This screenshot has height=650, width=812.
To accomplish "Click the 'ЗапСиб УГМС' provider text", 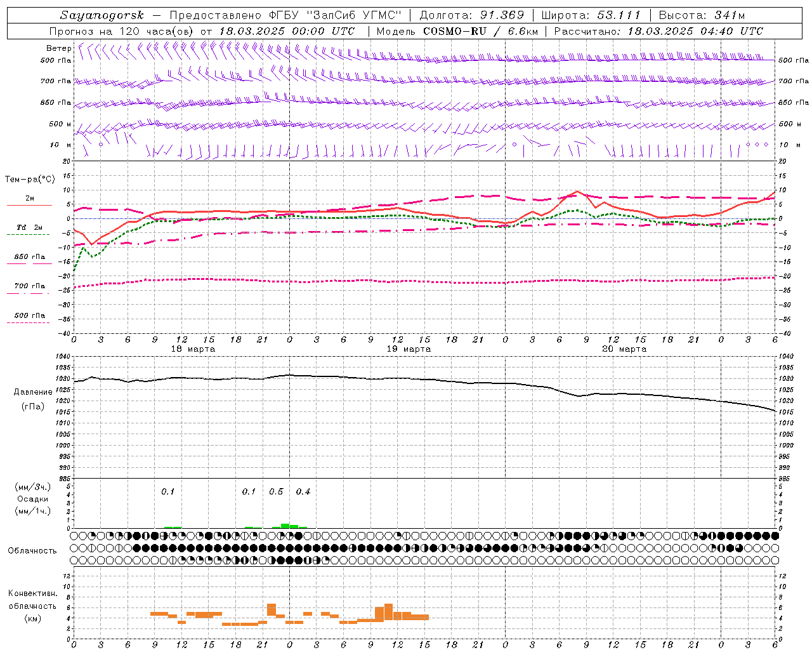I will point(354,15).
